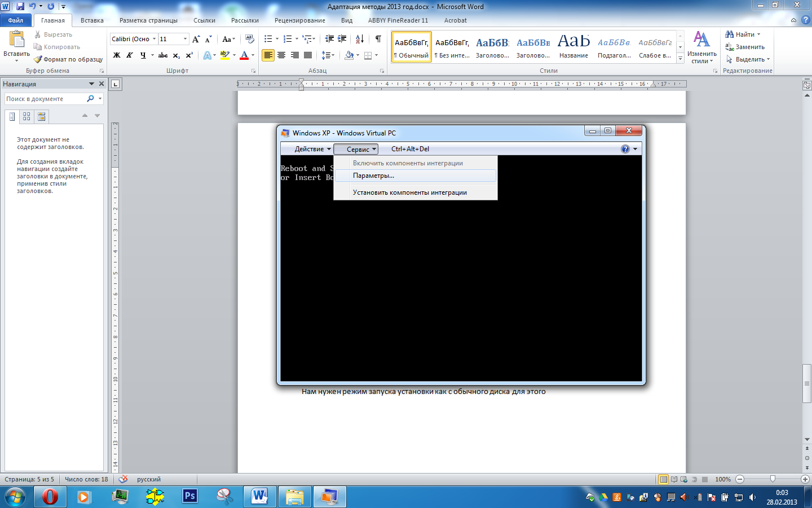Click the vertical scrollbar down arrow

pyautogui.click(x=807, y=439)
